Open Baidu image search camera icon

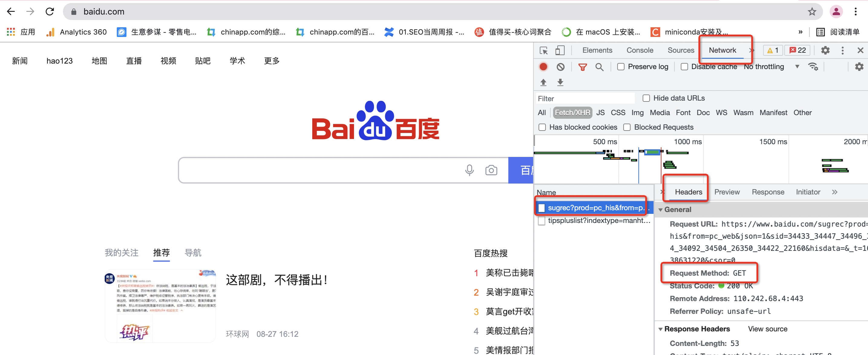491,170
